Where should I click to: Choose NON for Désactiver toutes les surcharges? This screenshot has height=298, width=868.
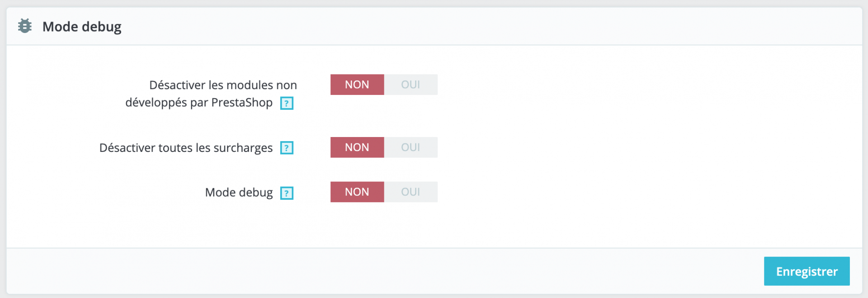(357, 147)
